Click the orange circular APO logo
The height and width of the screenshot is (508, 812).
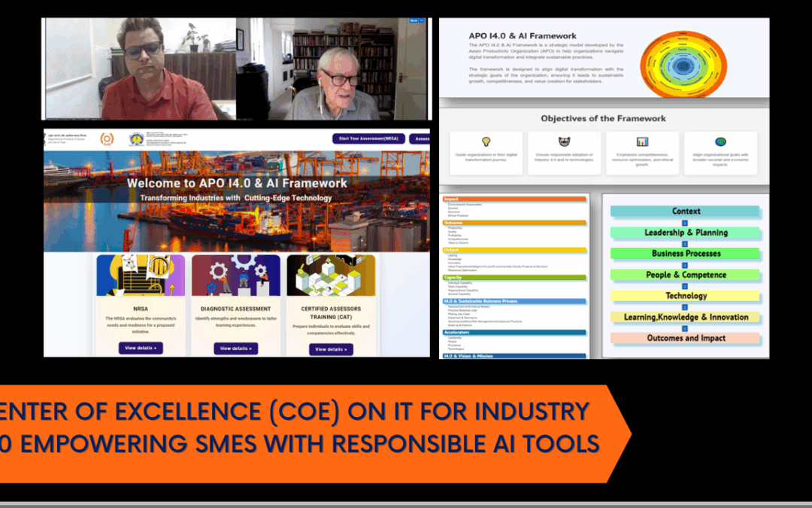click(x=107, y=138)
